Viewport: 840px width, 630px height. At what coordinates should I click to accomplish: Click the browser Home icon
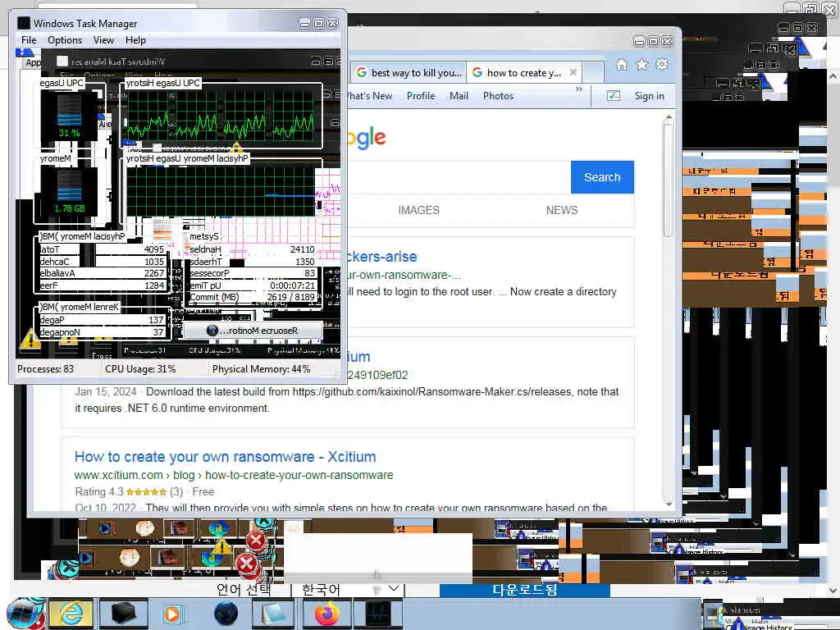(622, 65)
